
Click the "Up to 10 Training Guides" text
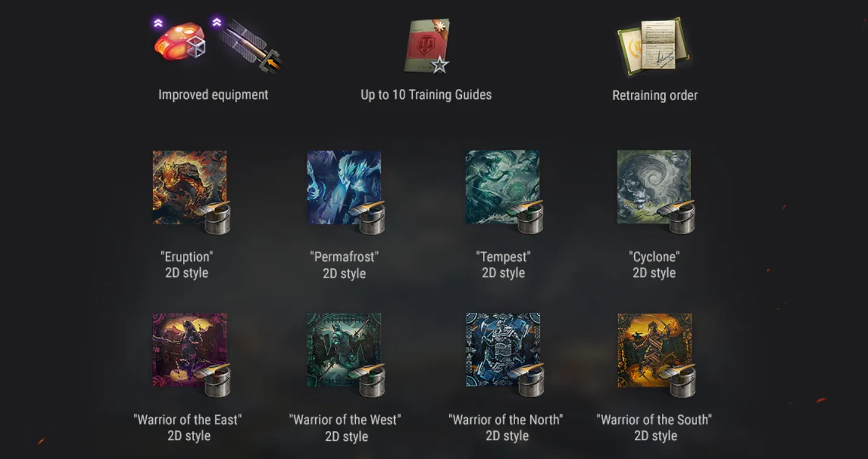click(x=426, y=95)
